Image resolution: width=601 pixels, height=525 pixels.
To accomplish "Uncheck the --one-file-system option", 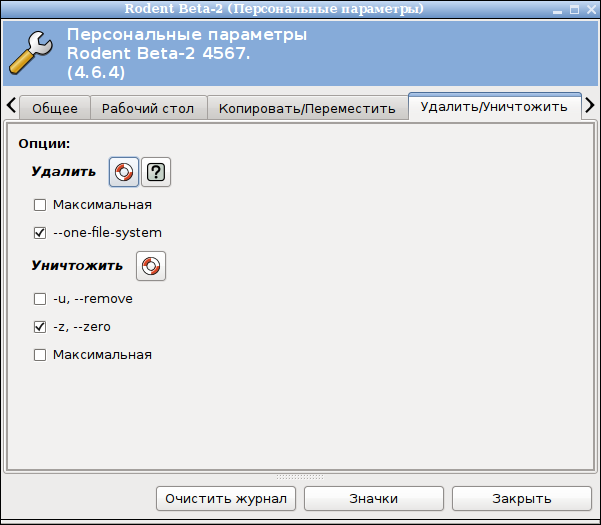I will coord(40,233).
